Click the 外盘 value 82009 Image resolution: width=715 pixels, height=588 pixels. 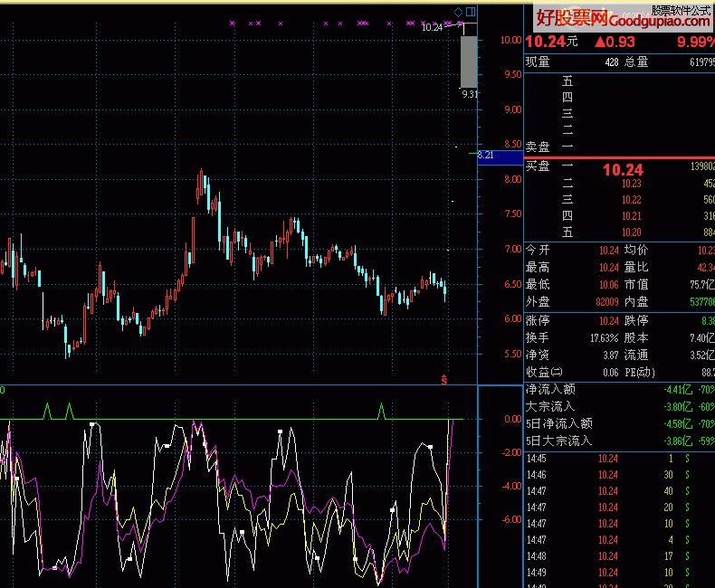607,302
